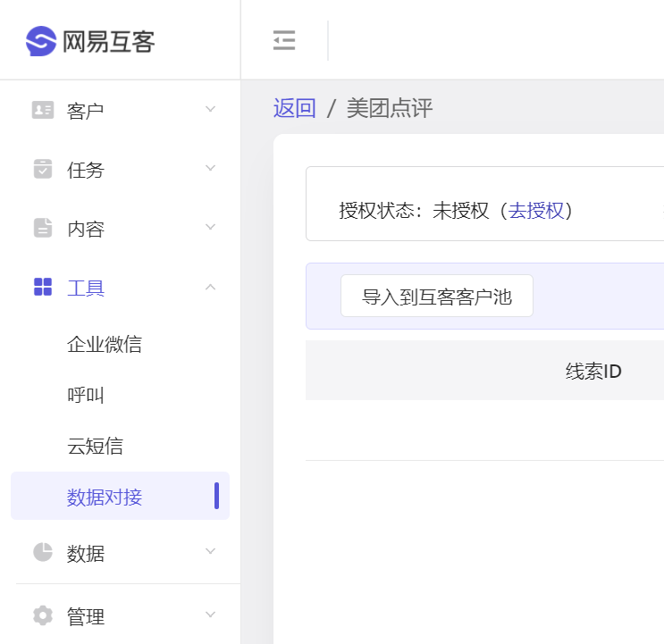Open 云短信 submenu item
This screenshot has width=664, height=644.
point(95,446)
